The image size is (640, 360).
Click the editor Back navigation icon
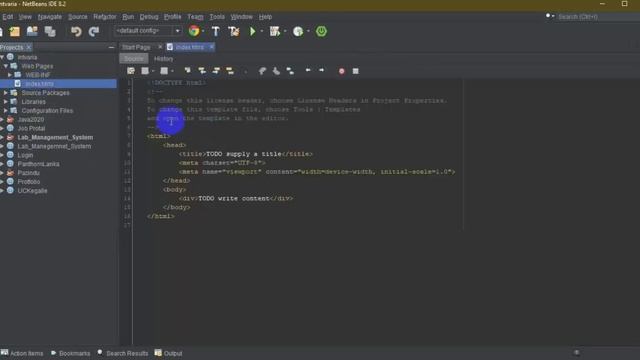pos(145,71)
